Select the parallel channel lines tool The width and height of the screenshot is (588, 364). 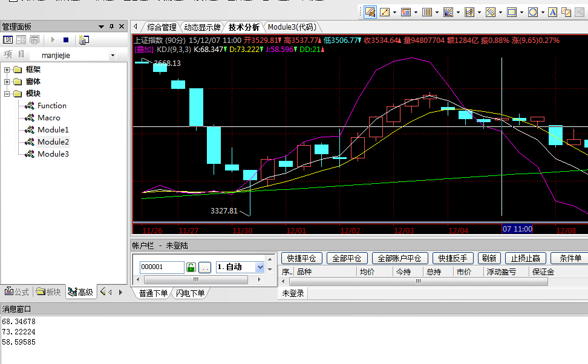pyautogui.click(x=469, y=12)
